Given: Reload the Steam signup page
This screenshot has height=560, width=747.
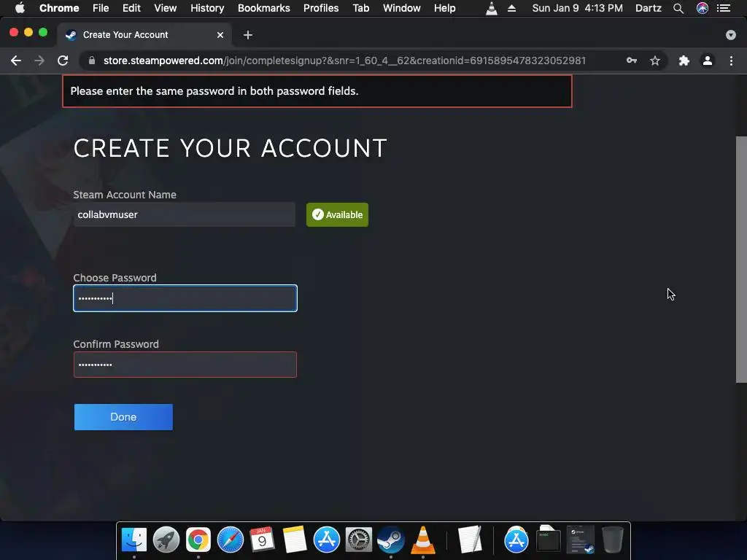Looking at the screenshot, I should tap(63, 61).
